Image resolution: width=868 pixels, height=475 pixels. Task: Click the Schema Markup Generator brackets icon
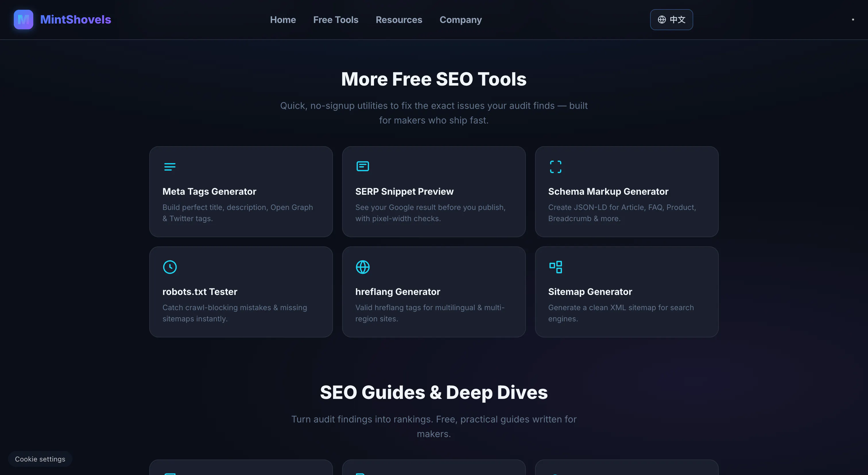(x=555, y=167)
